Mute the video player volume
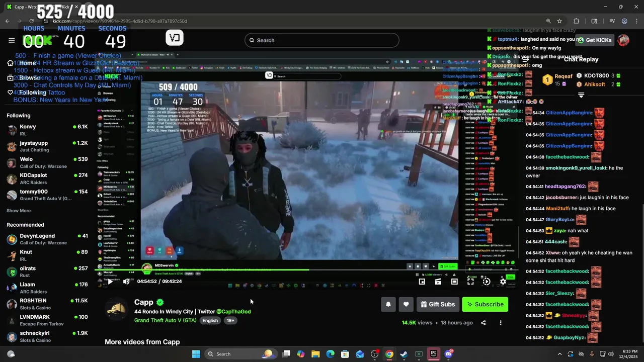Viewport: 644px width, 362px height. (126, 282)
